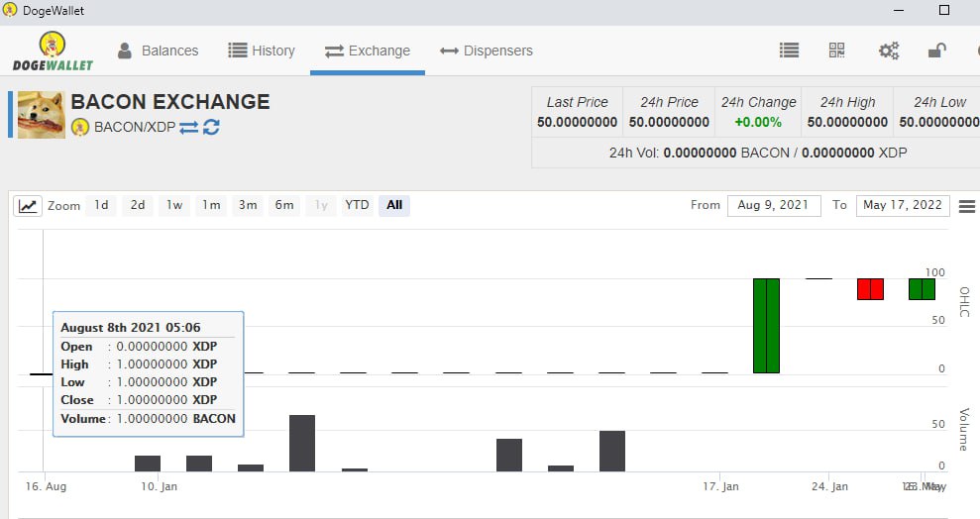Edit the From date Aug 9, 2021
This screenshot has width=980, height=519.
(774, 205)
